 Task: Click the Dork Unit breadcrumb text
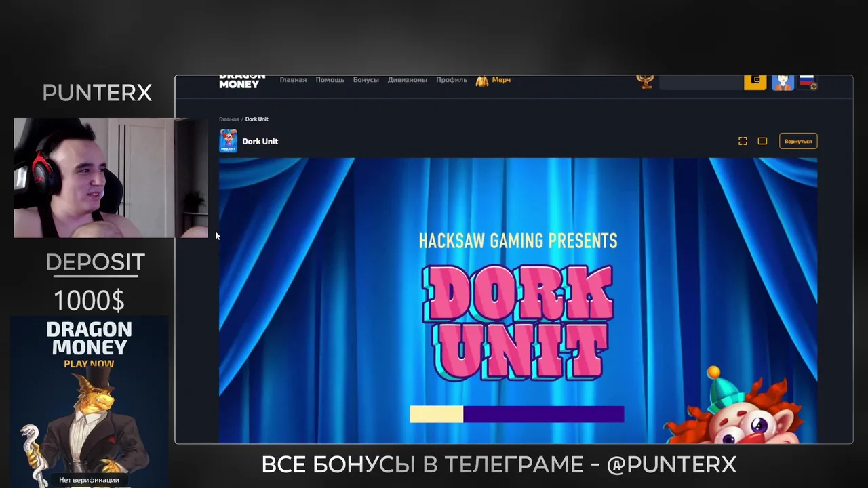(257, 119)
